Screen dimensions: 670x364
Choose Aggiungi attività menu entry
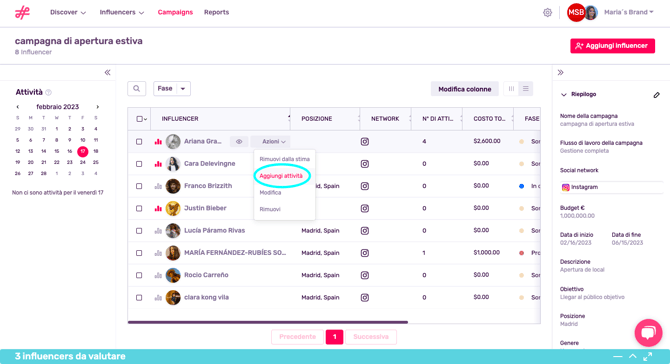[281, 176]
